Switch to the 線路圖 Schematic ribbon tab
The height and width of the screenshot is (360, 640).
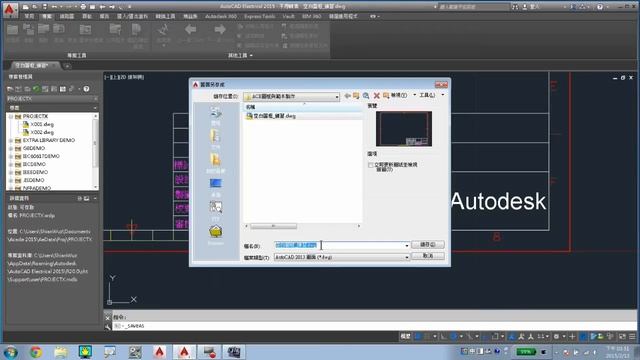pos(67,16)
